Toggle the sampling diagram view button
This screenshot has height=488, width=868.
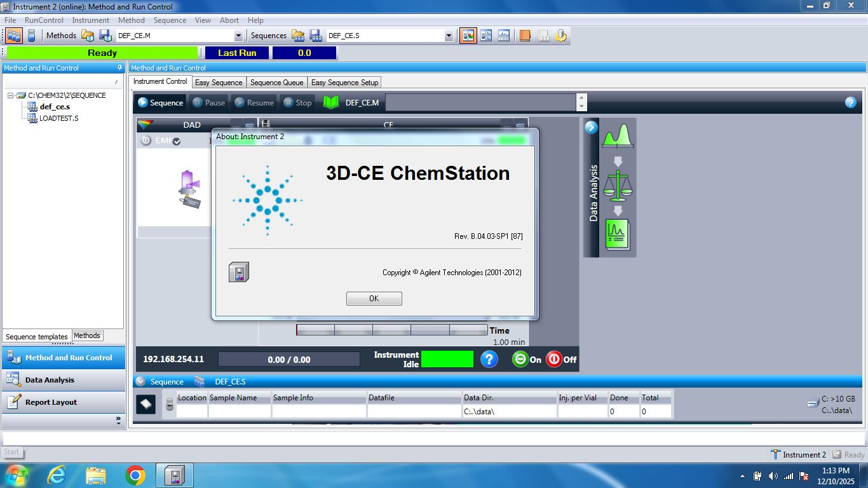pyautogui.click(x=468, y=36)
